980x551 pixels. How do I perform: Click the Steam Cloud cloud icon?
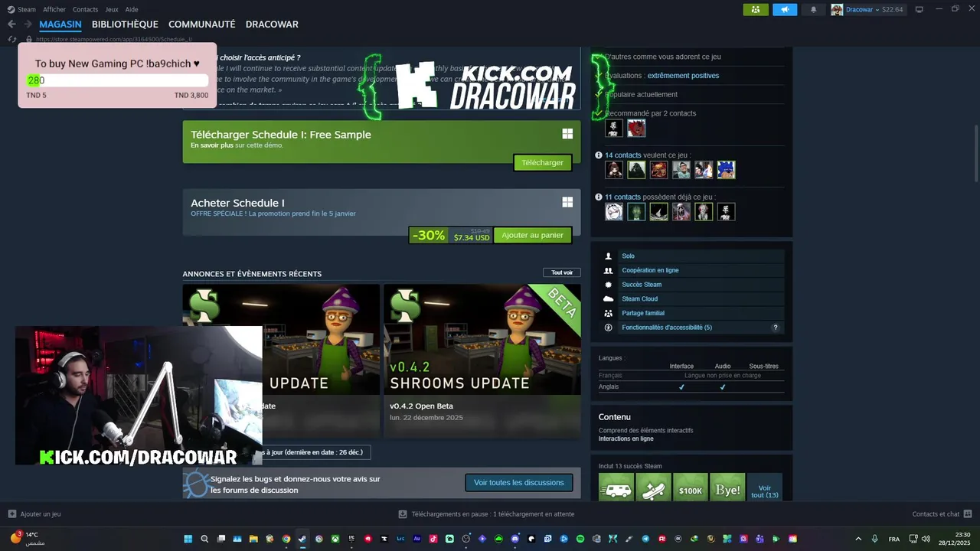tap(609, 299)
